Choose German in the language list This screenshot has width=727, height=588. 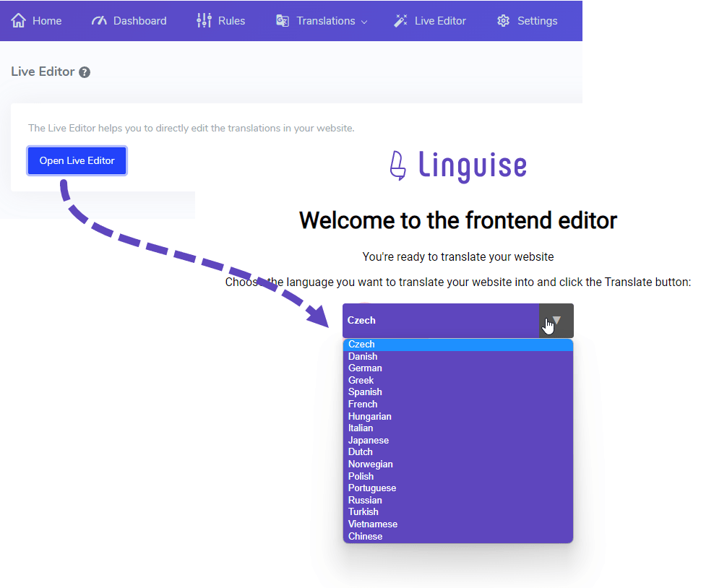[458, 368]
